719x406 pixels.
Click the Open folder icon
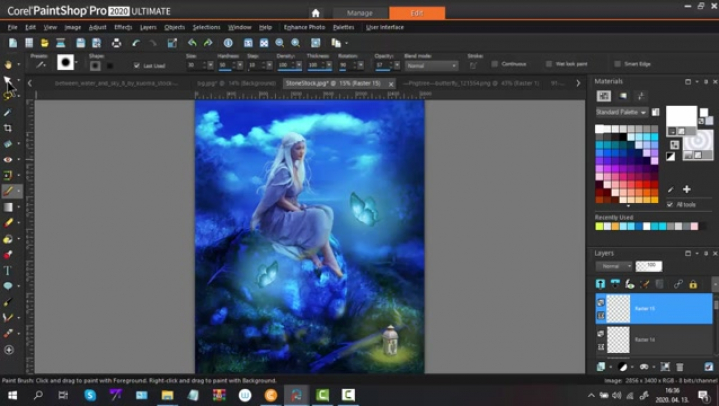(44, 43)
